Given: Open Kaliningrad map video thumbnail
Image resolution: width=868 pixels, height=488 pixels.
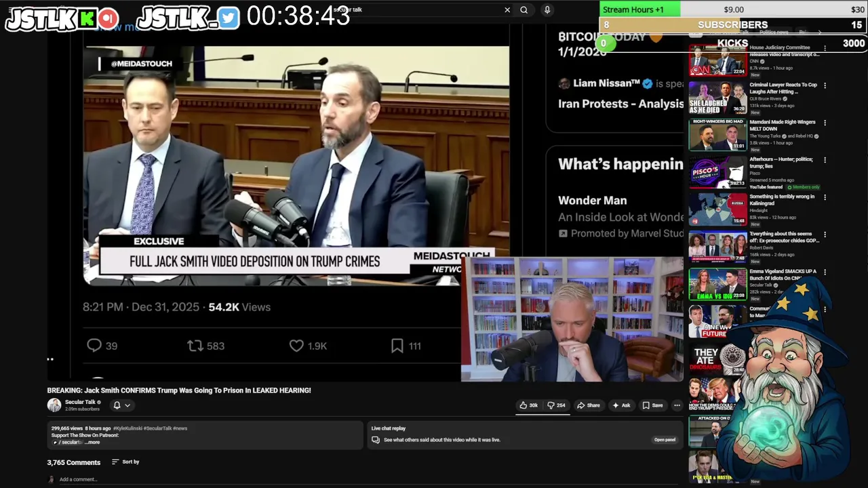Looking at the screenshot, I should pyautogui.click(x=717, y=209).
